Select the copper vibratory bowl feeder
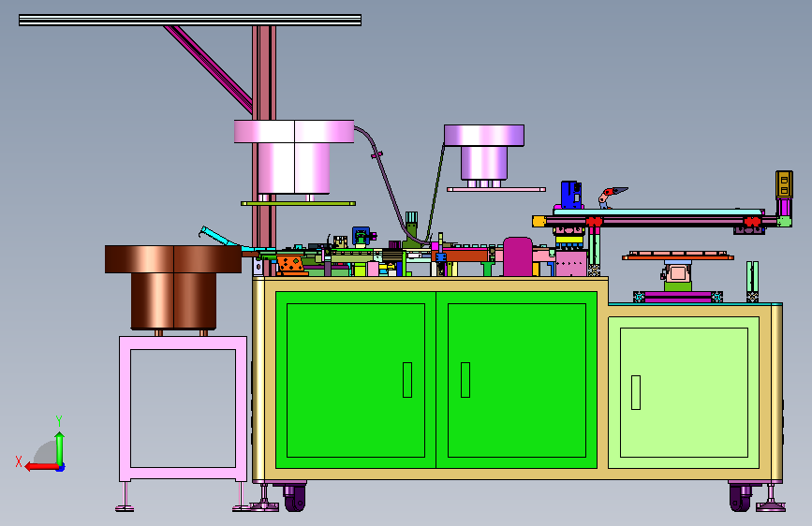The width and height of the screenshot is (812, 526). pyautogui.click(x=173, y=287)
